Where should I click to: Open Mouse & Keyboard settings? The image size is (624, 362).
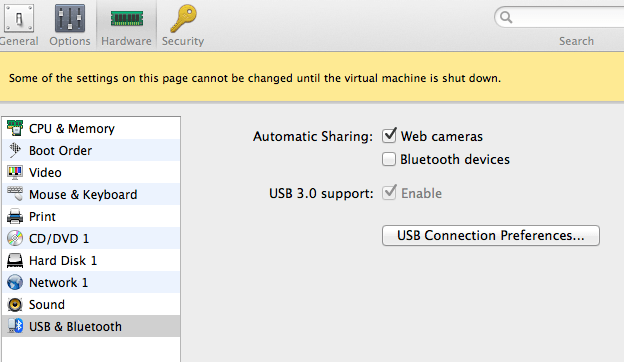coord(91,194)
